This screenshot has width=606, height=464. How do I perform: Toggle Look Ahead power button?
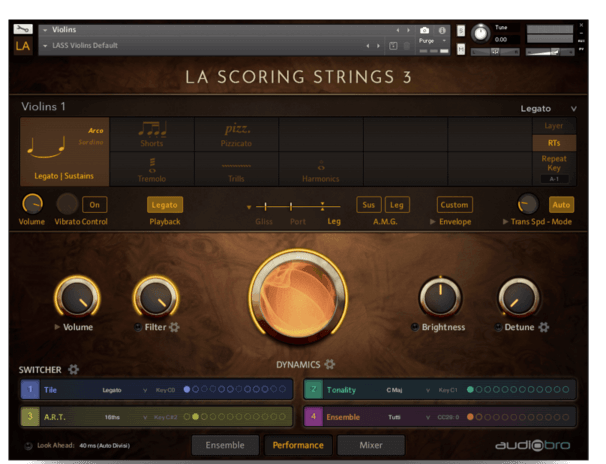(28, 446)
